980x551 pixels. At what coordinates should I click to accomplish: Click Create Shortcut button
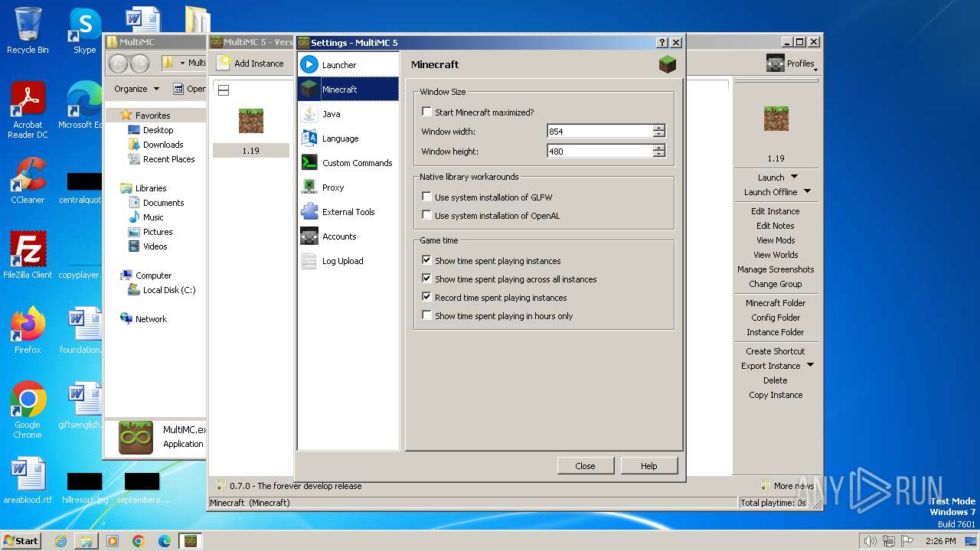tap(775, 350)
